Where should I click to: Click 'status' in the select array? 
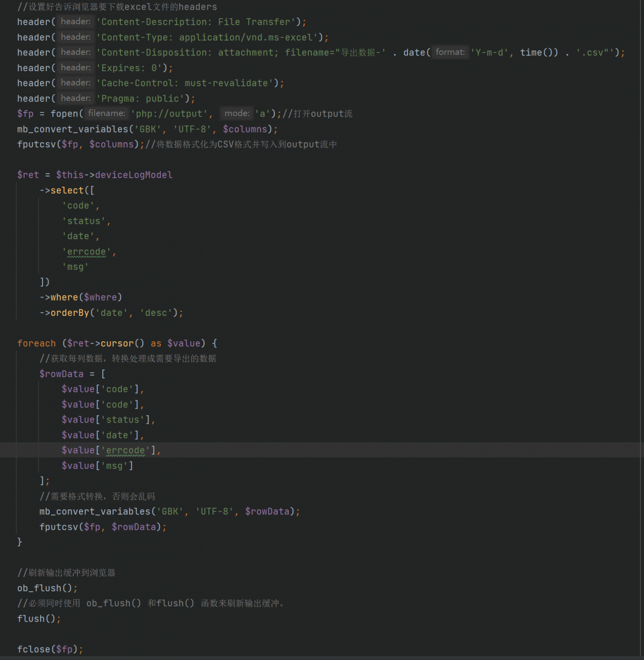(84, 221)
